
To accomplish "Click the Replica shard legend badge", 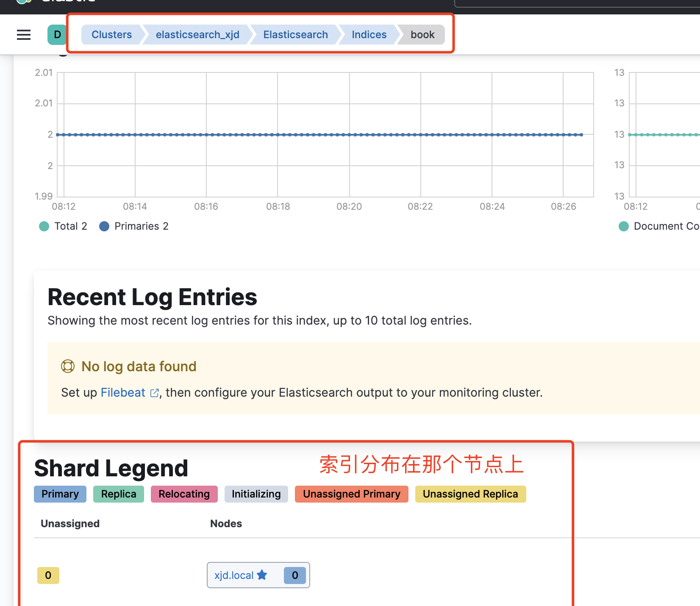I will 119,494.
